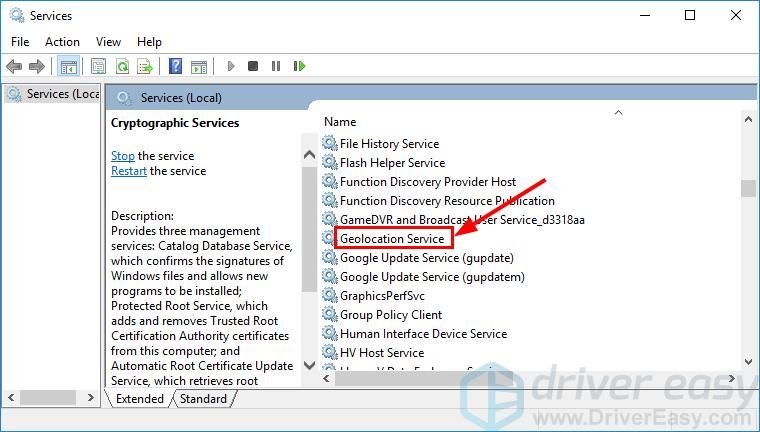The width and height of the screenshot is (760, 432).
Task: Click the Stop the service link
Action: 123,156
